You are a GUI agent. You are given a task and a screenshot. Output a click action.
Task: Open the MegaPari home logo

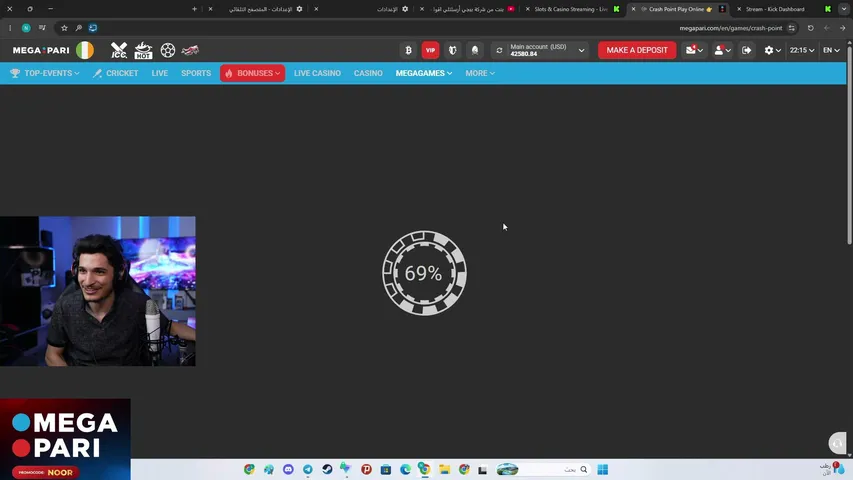tap(41, 50)
